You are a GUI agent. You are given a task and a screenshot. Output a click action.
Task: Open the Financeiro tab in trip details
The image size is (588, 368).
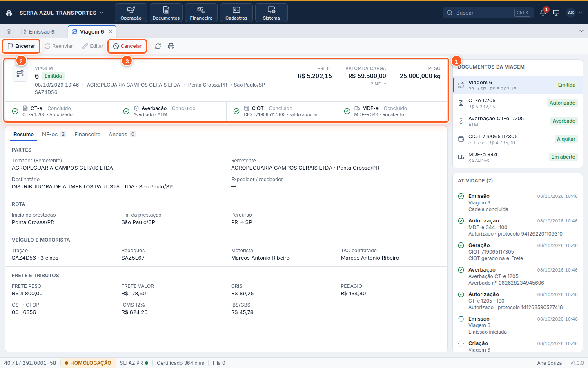(87, 134)
